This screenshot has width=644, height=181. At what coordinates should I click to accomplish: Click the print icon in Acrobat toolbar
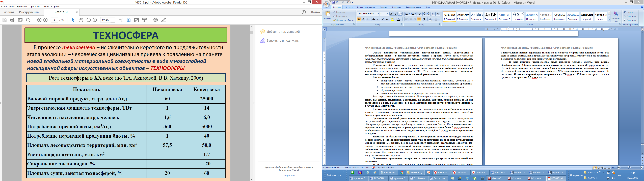pos(12,20)
